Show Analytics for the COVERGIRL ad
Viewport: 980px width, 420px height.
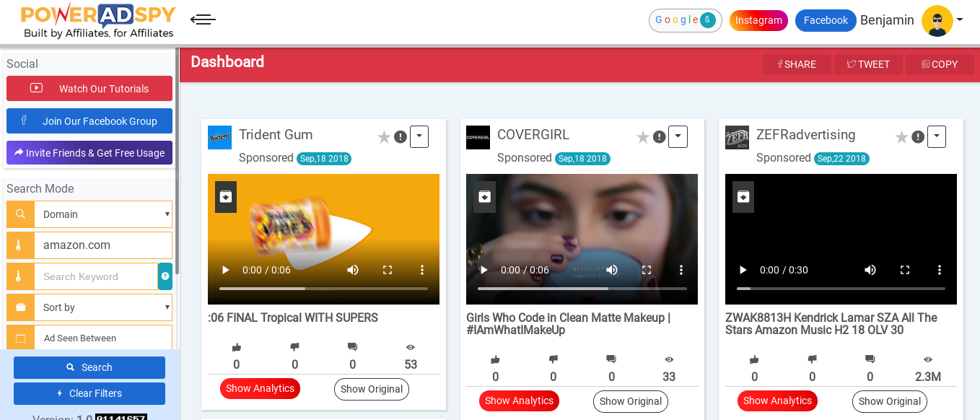pyautogui.click(x=519, y=401)
